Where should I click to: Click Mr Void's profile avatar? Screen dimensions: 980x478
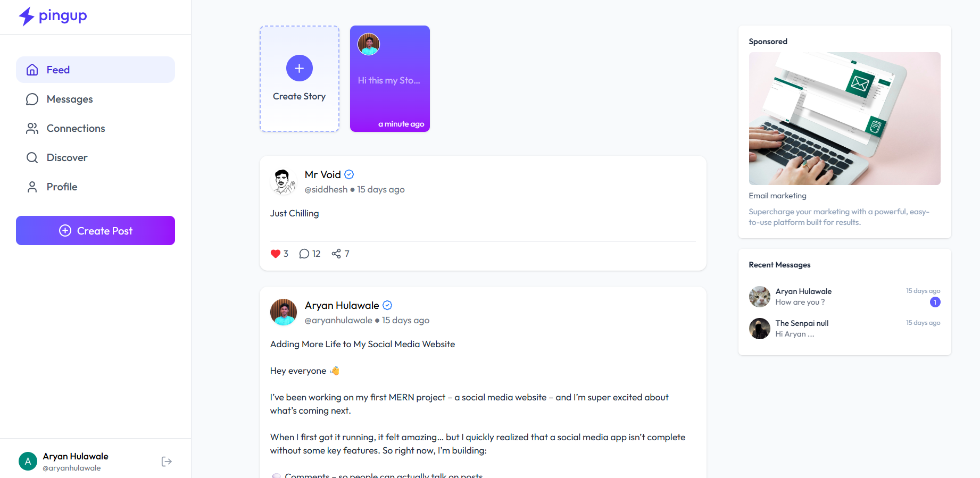click(x=283, y=182)
